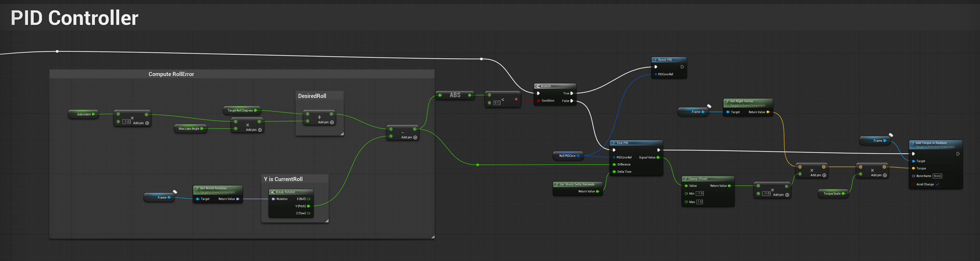Click the Branch Condition input pin

pyautogui.click(x=538, y=101)
